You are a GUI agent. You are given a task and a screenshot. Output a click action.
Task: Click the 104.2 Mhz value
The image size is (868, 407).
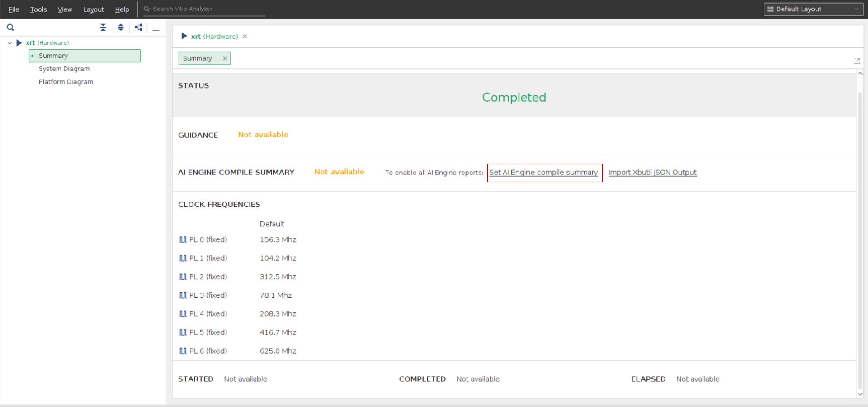click(278, 258)
